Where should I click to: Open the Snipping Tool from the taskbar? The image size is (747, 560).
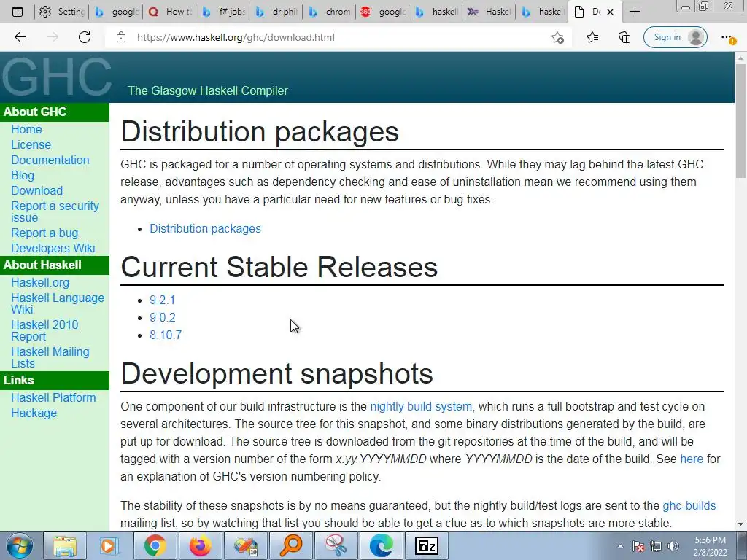point(336,545)
